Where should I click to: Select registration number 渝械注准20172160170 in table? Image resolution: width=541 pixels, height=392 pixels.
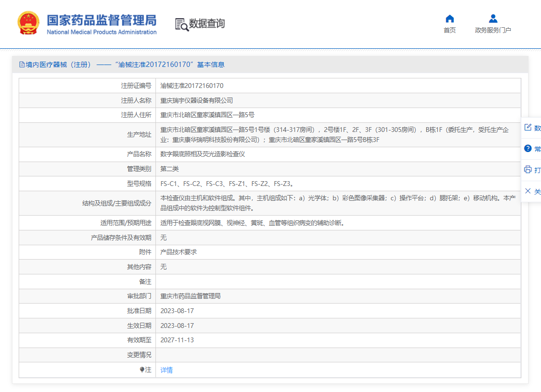(x=192, y=86)
